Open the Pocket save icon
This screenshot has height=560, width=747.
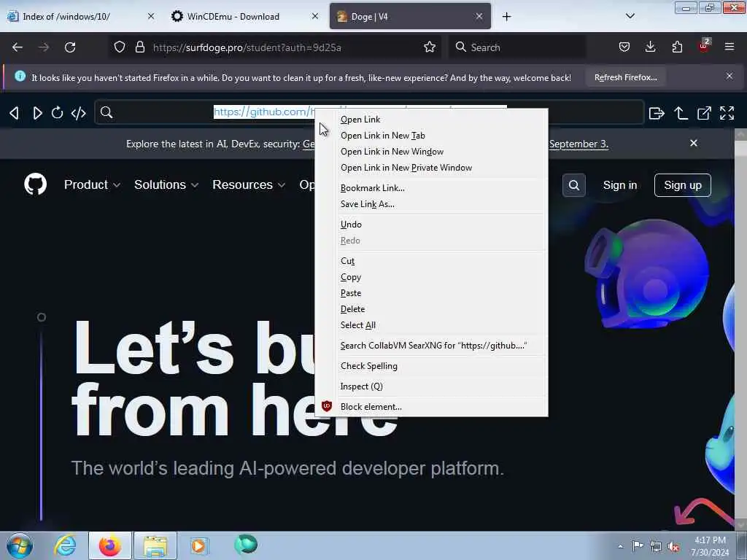point(624,47)
